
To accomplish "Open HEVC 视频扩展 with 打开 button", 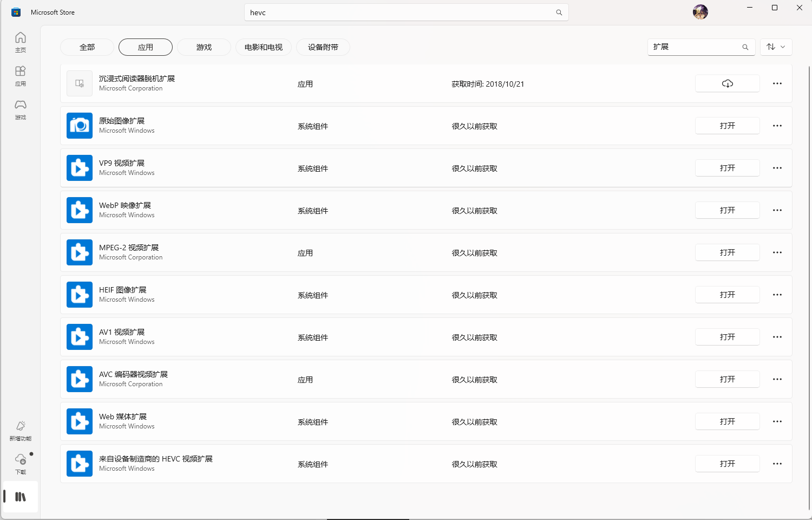I will [x=728, y=464].
